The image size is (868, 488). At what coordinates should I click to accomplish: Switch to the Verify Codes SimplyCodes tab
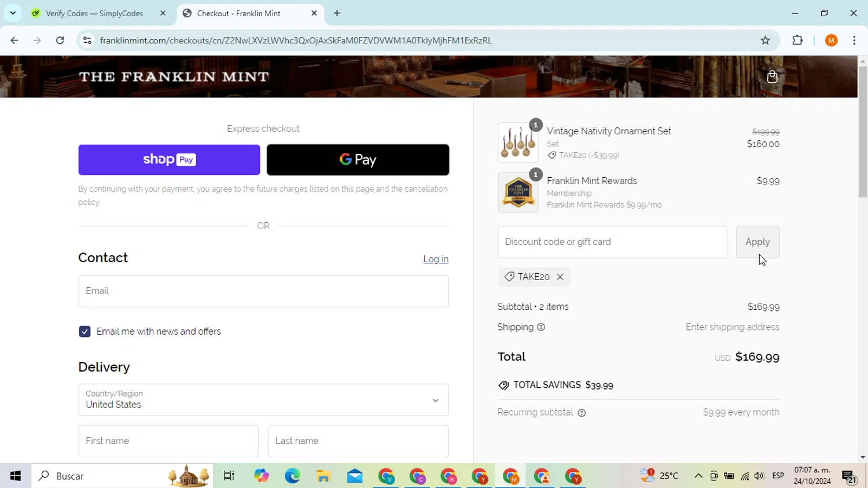(x=94, y=13)
